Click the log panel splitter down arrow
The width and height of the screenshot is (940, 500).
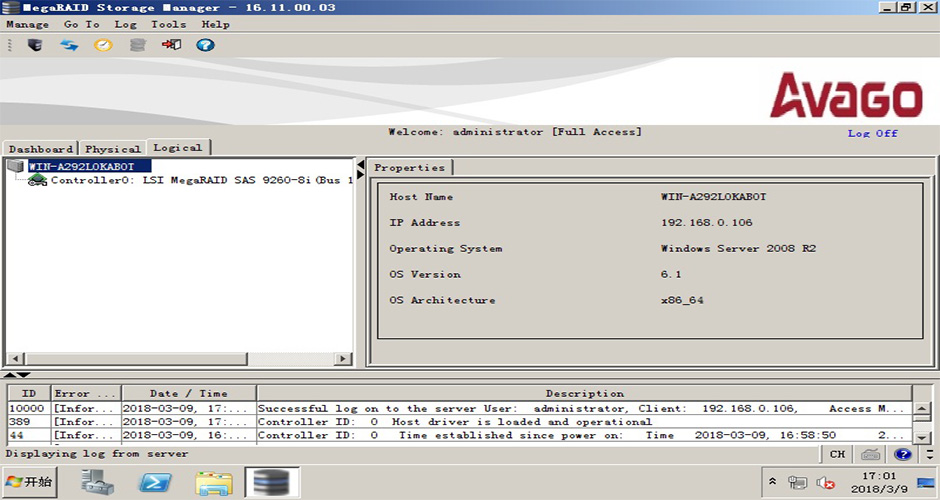pyautogui.click(x=23, y=375)
